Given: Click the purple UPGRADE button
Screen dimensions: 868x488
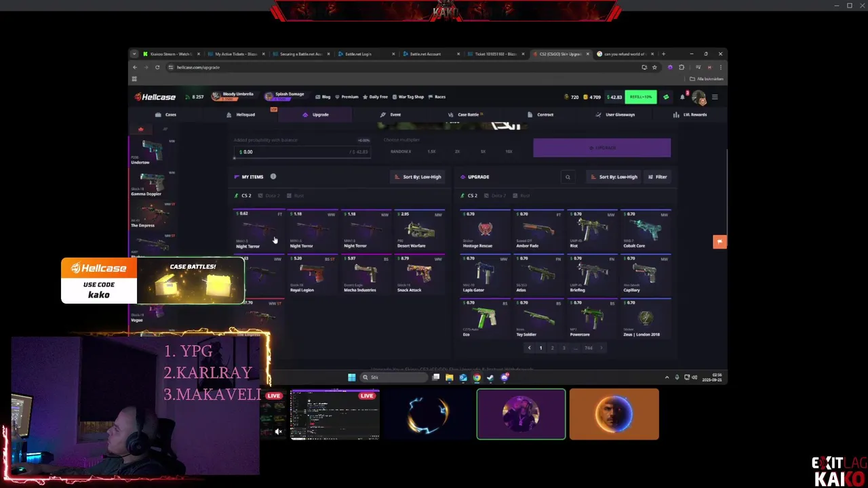Looking at the screenshot, I should click(602, 148).
